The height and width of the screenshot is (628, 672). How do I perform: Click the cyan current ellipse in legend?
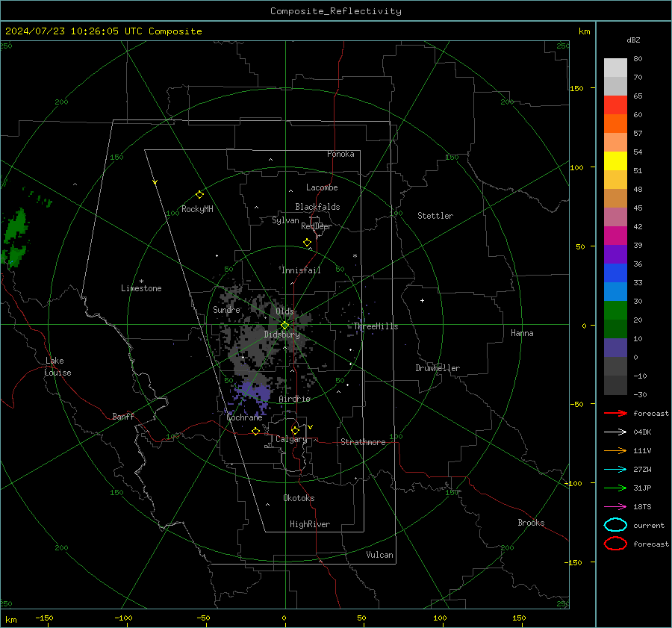[x=615, y=525]
